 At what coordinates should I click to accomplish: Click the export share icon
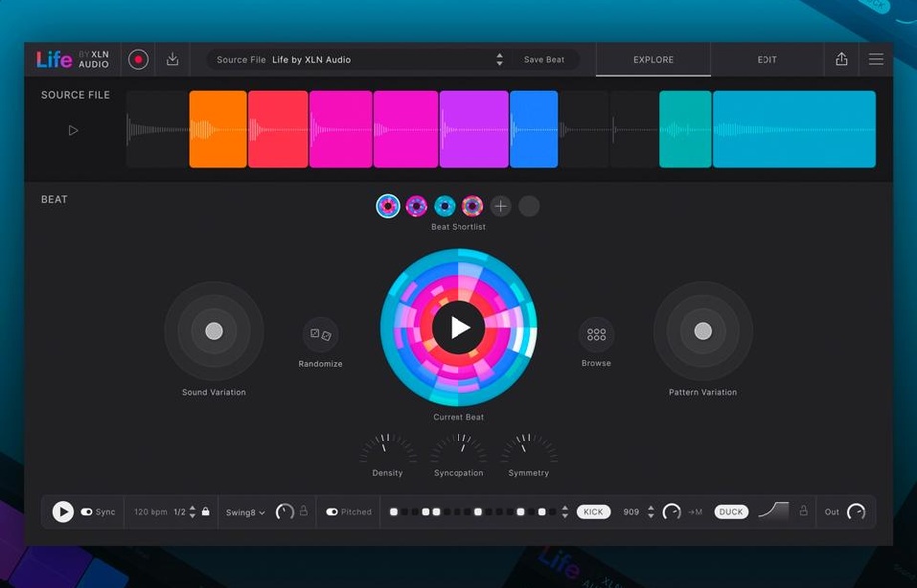pyautogui.click(x=841, y=60)
